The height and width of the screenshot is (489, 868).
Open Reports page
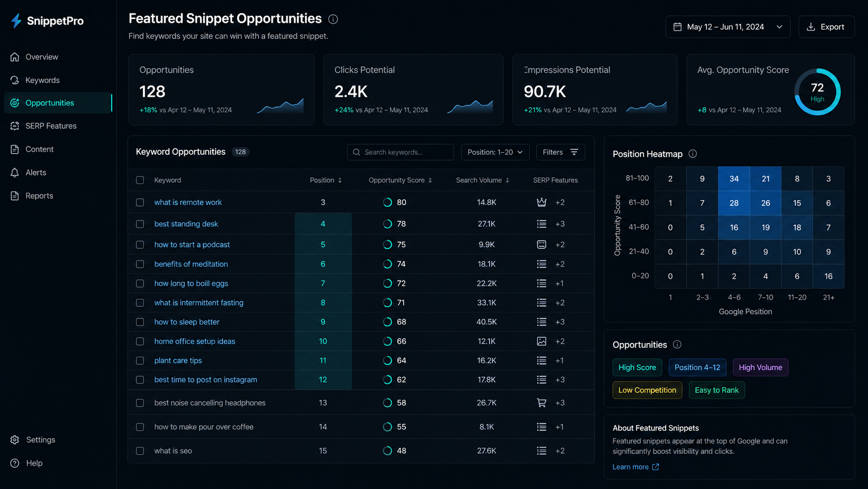[58, 196]
